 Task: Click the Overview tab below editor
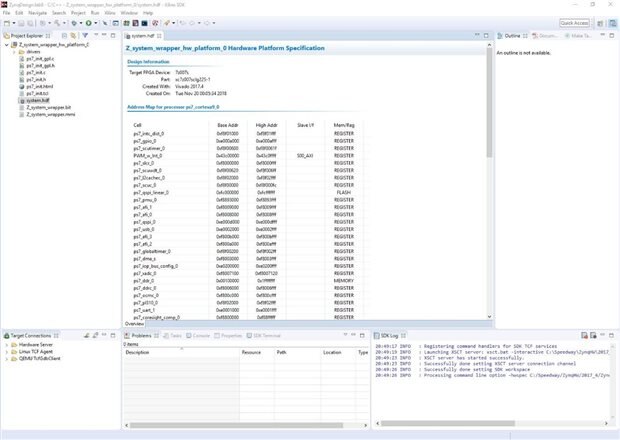(x=135, y=324)
